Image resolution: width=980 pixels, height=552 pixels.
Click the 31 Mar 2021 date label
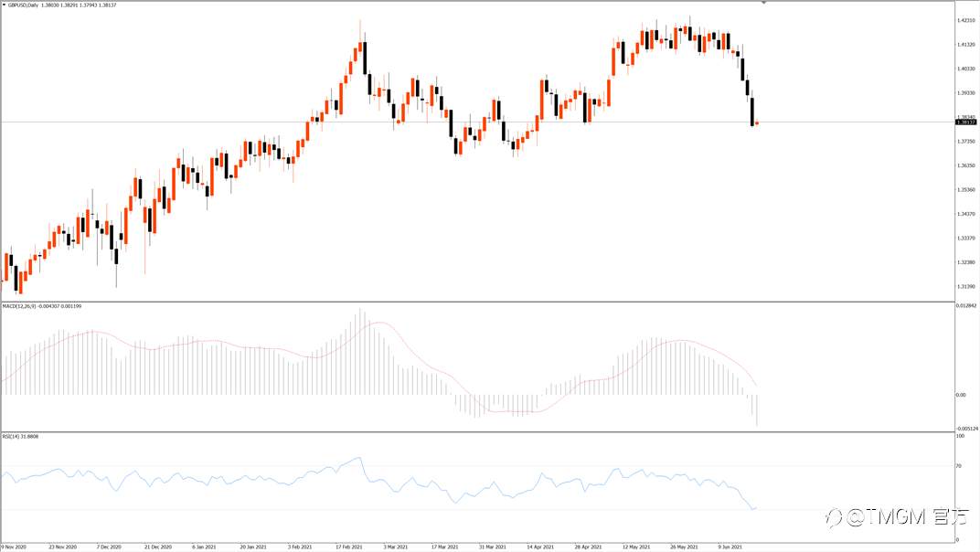coord(493,547)
